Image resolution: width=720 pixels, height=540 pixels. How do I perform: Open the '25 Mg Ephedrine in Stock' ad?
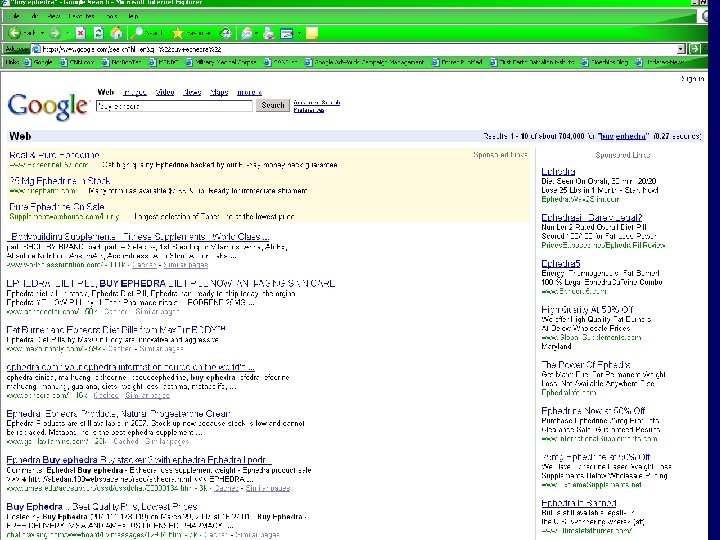(x=60, y=180)
